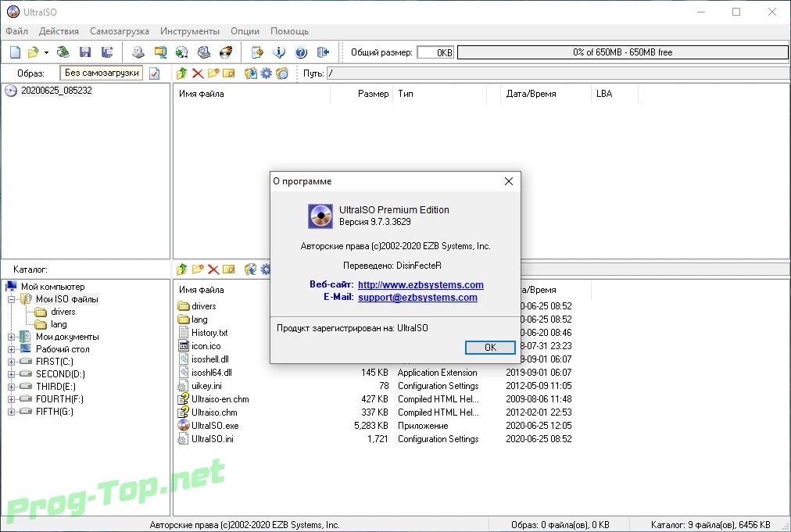Viewport: 791px width, 532px height.
Task: Click the Up folder icon in image toolbar
Action: tap(181, 73)
